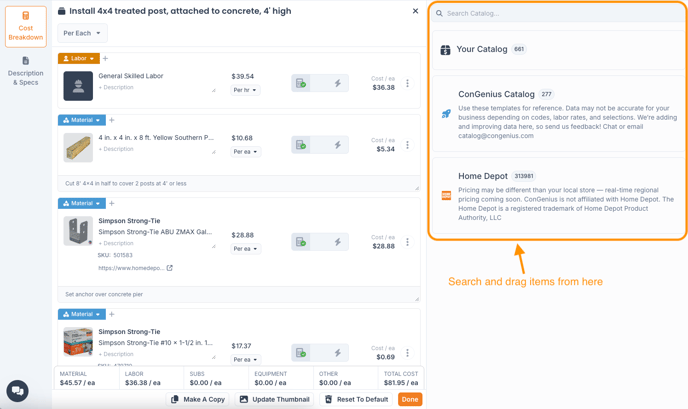Open more options for Simpson #10 screws
This screenshot has height=409, width=688.
tap(407, 353)
